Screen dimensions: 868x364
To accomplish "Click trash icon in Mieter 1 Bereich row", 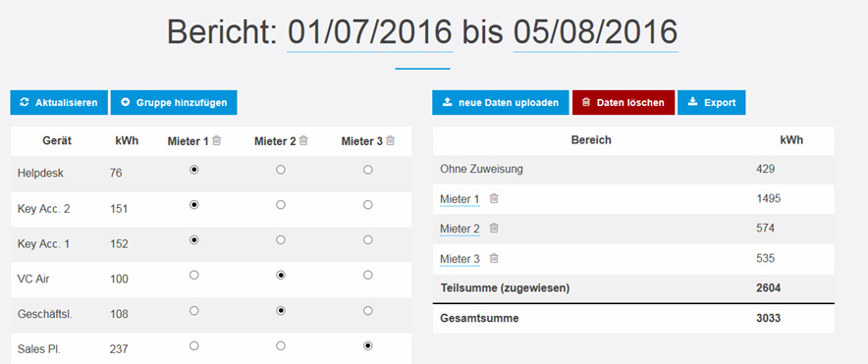I will point(494,198).
